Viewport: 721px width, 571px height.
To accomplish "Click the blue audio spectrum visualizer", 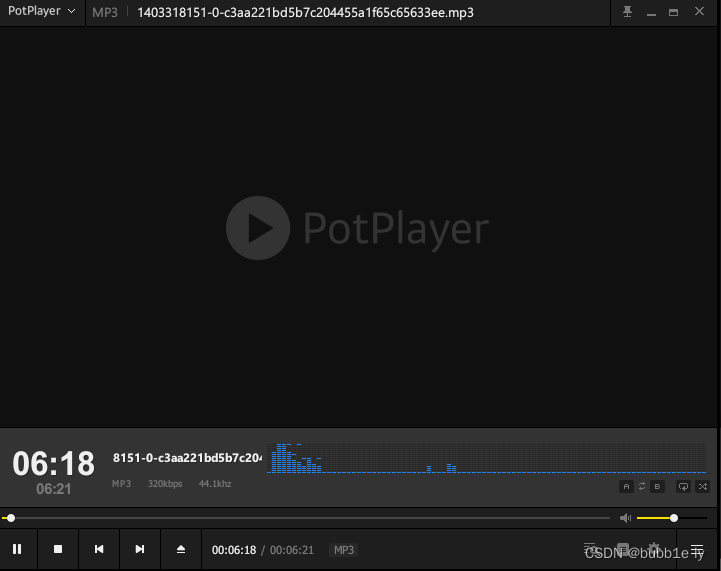I will 486,458.
